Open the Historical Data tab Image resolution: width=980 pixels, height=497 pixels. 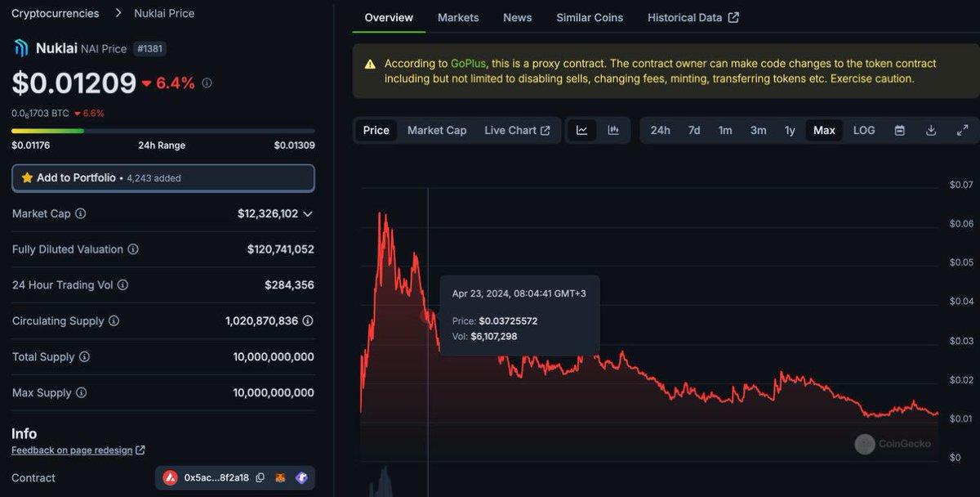click(x=693, y=17)
